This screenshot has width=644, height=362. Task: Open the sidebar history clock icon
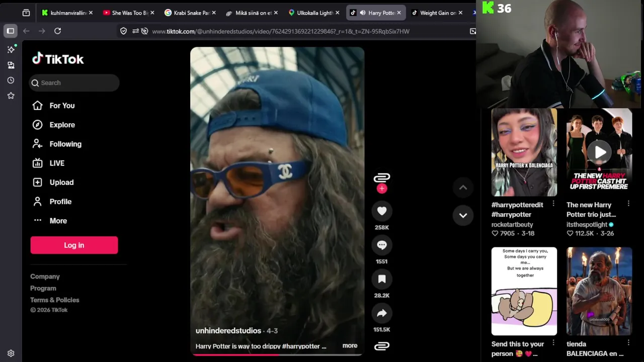pyautogui.click(x=11, y=80)
